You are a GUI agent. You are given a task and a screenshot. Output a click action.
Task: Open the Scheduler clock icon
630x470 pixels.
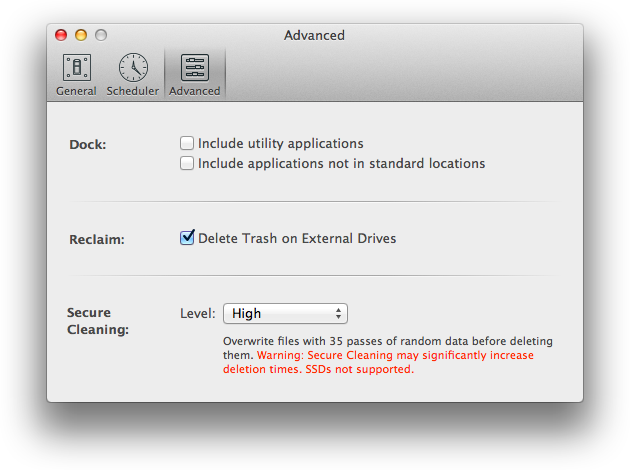click(133, 68)
